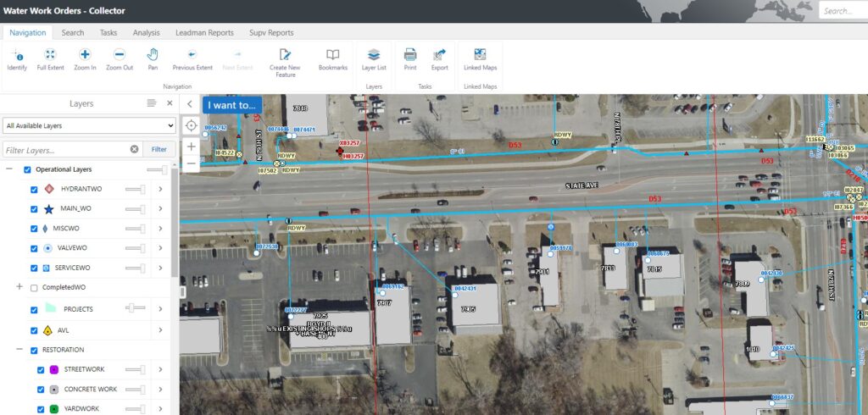Toggle the RESTORATION group checkbox
868x415 pixels.
tap(34, 351)
